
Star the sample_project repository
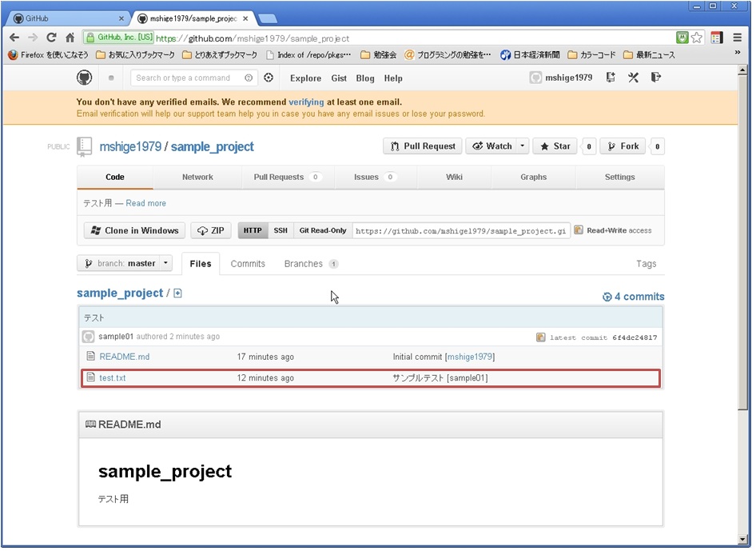point(555,146)
